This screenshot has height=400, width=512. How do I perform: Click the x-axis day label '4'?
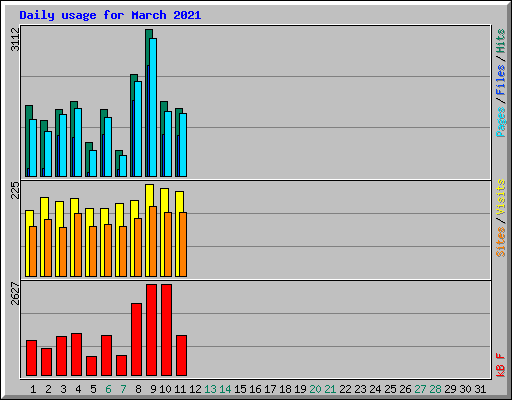click(x=78, y=389)
